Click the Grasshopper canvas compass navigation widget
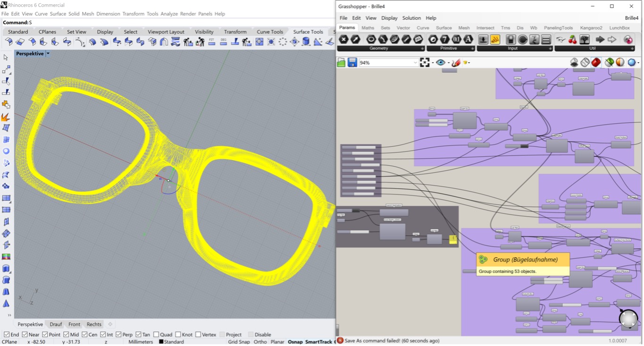This screenshot has width=644, height=346. [628, 319]
